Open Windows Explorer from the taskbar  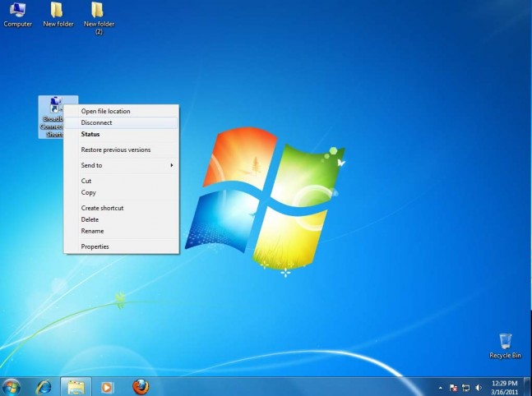coord(76,387)
